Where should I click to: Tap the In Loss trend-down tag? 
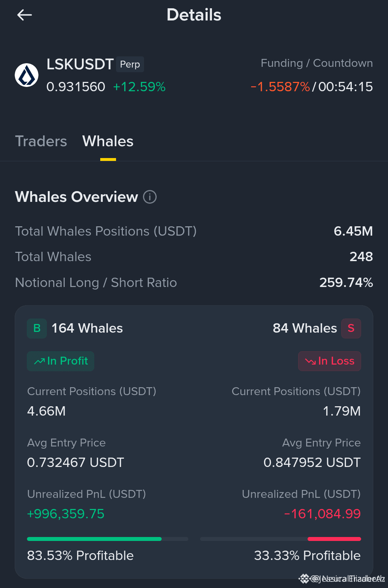329,361
